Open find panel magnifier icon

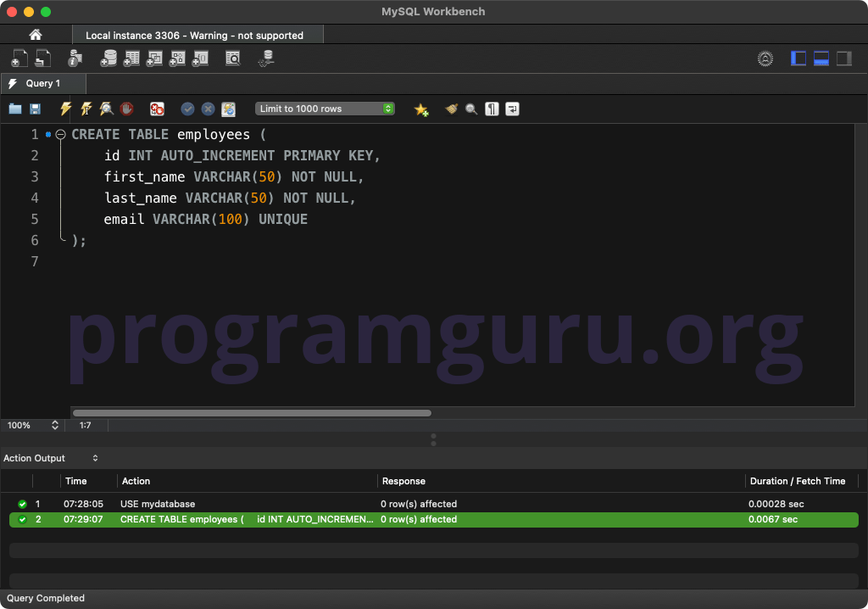[x=471, y=109]
